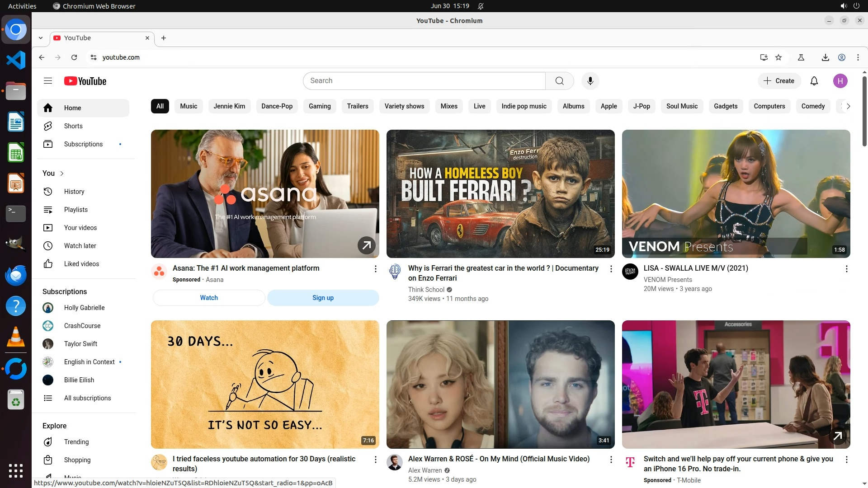Expand the You section chevron
Viewport: 868px width, 488px height.
[62, 174]
